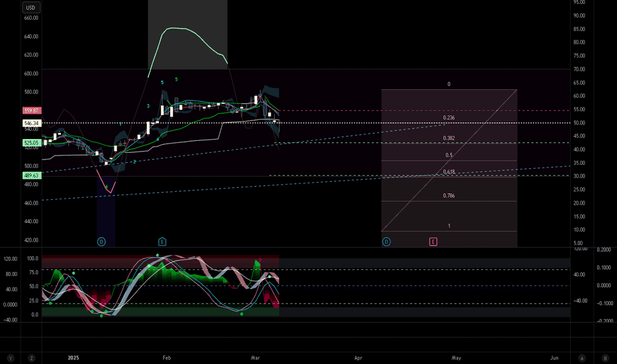
Task: Click the 440.00 price axis value
Action: [x=31, y=221]
